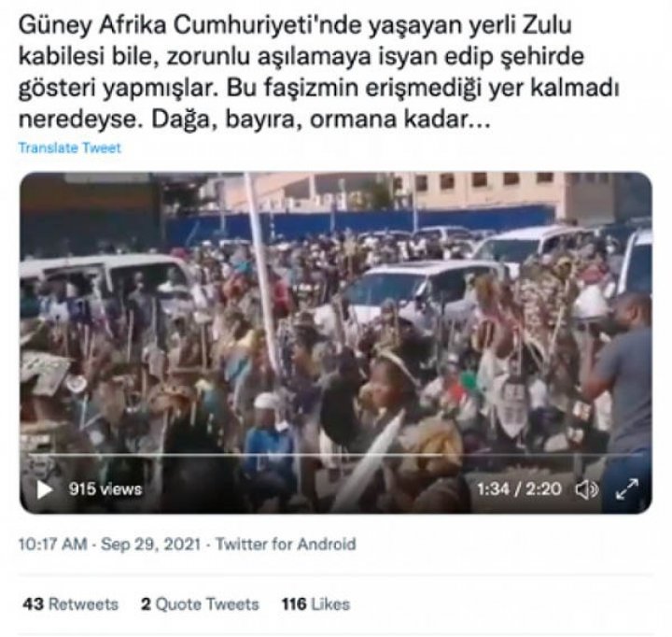Click the video progress bar
The image size is (672, 637).
pyautogui.click(x=336, y=454)
